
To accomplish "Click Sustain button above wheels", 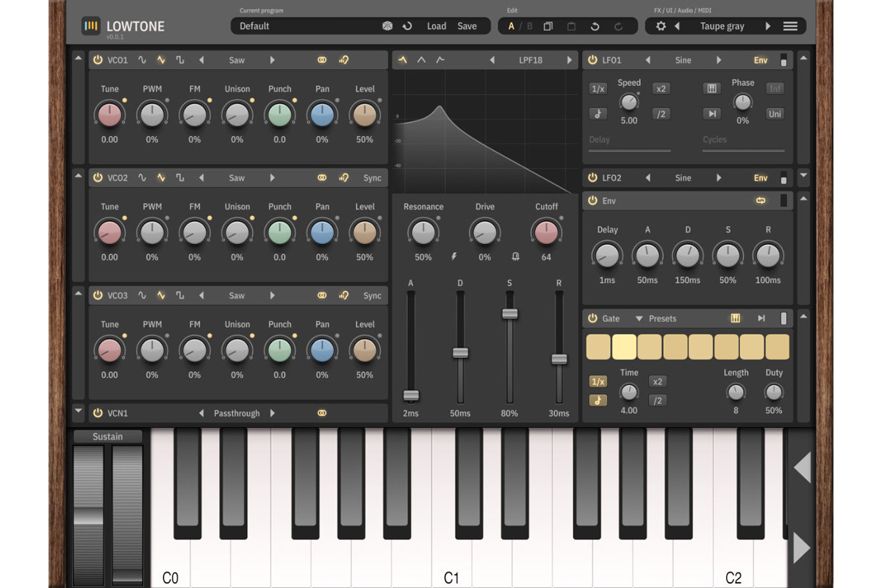I will coord(107,437).
